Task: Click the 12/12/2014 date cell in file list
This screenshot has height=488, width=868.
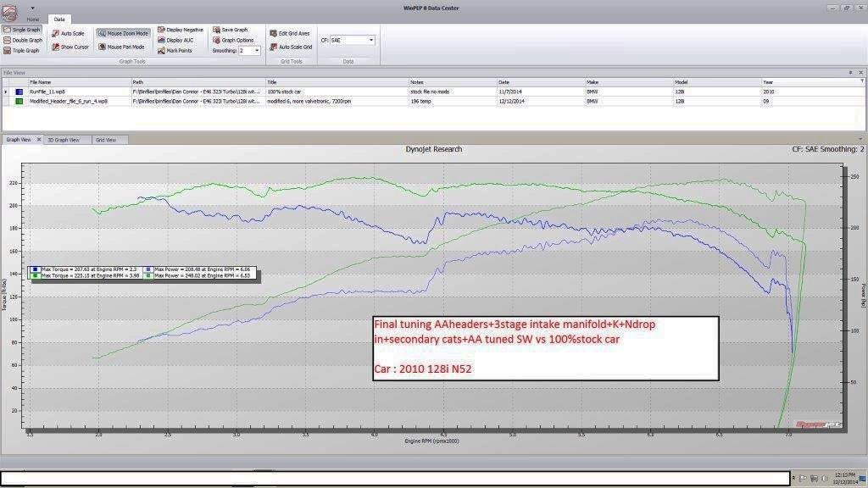Action: 540,102
